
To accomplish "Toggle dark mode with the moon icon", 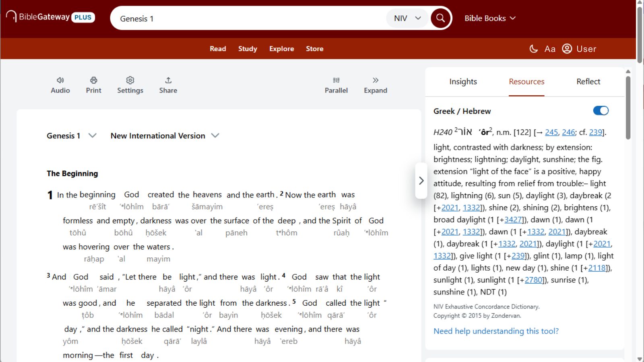I will 533,49.
